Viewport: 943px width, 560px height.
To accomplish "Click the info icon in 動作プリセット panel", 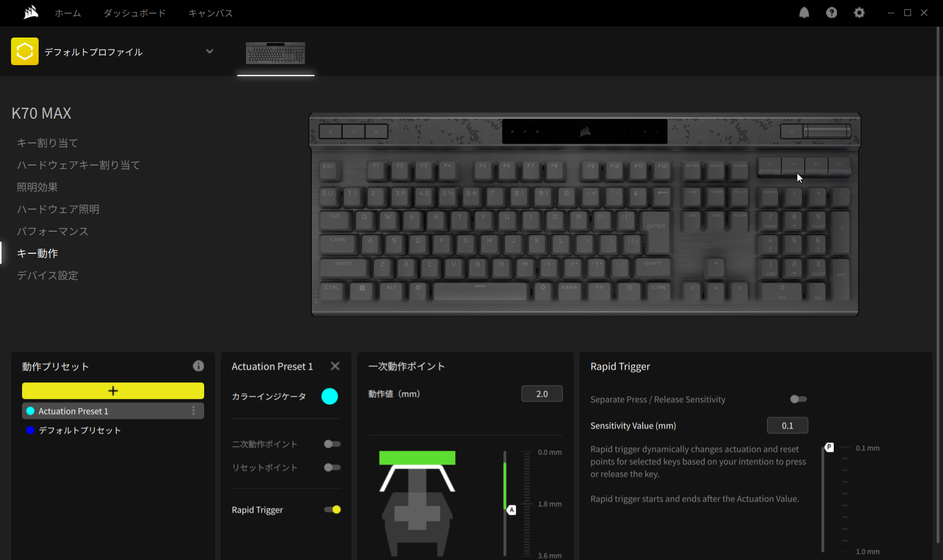I will coord(198,366).
